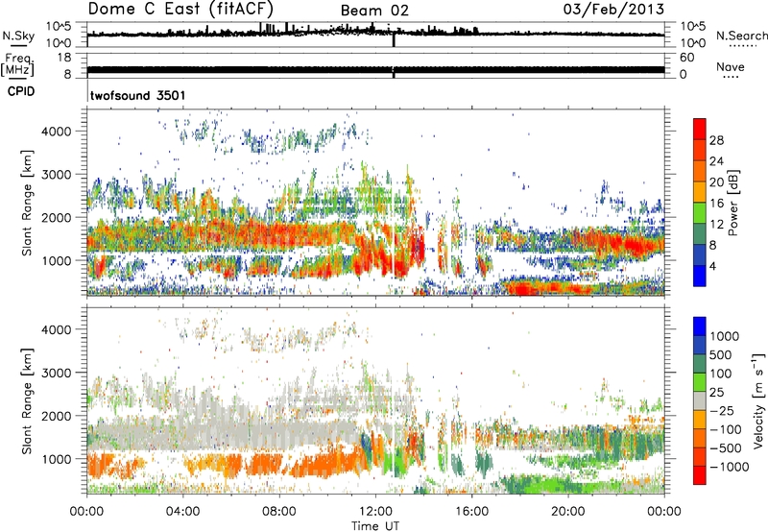Click the "20" tick on Power colorbar

(x=716, y=182)
